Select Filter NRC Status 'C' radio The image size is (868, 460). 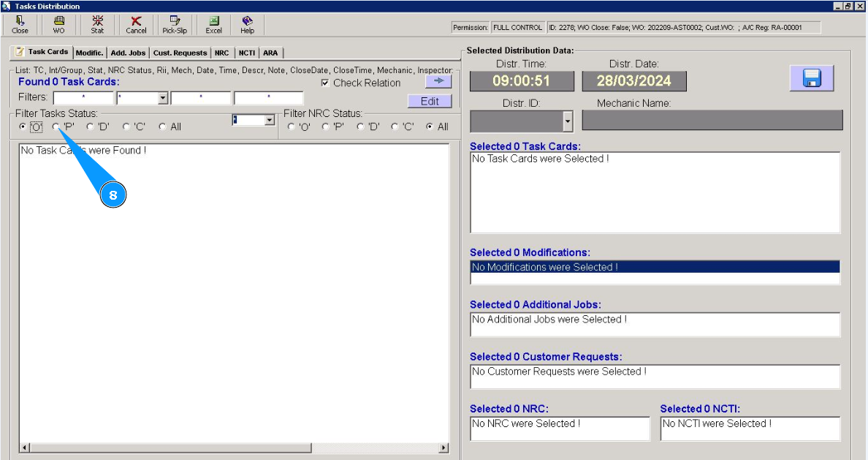point(395,127)
